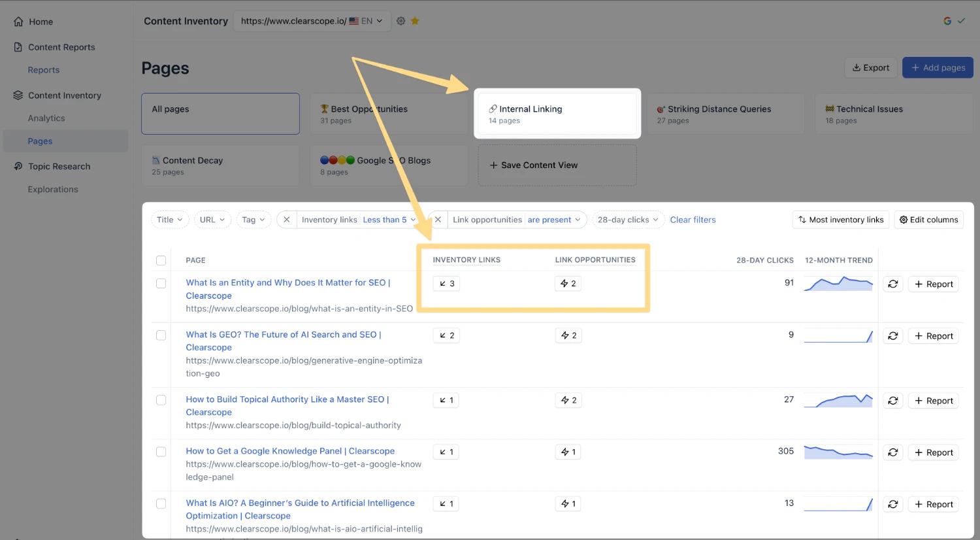This screenshot has height=540, width=980.
Task: Expand the Tag filter dropdown
Action: pyautogui.click(x=253, y=220)
